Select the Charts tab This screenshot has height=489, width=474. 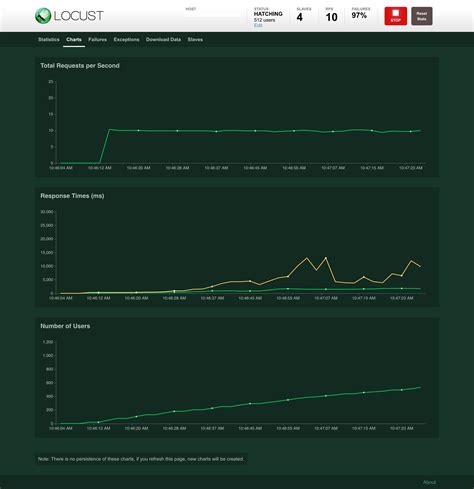point(74,39)
